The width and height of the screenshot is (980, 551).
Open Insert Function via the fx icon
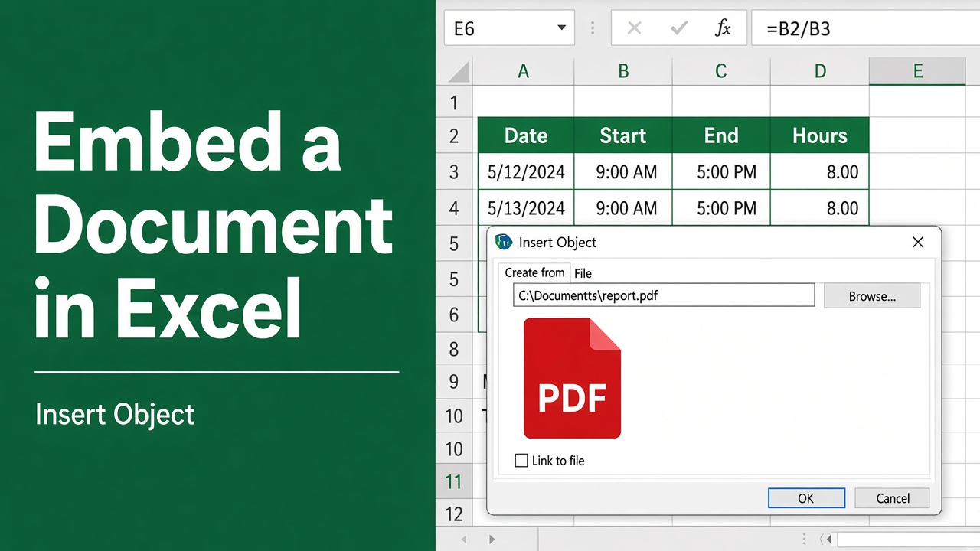point(722,28)
